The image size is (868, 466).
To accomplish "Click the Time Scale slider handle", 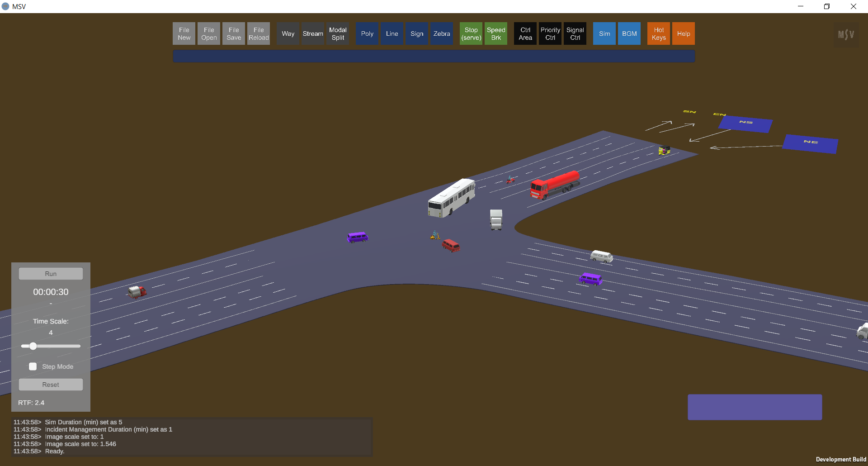I will (33, 346).
